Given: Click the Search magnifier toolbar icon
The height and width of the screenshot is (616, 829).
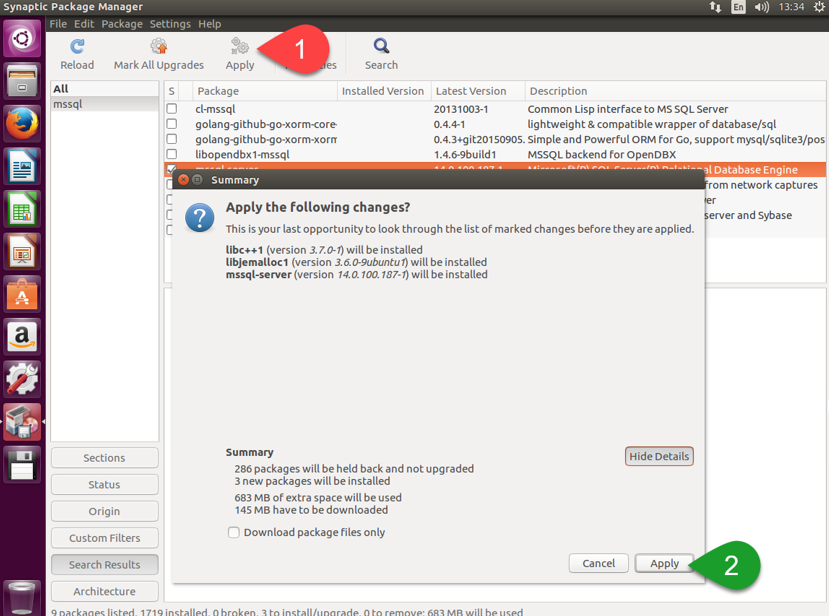Looking at the screenshot, I should pyautogui.click(x=381, y=47).
